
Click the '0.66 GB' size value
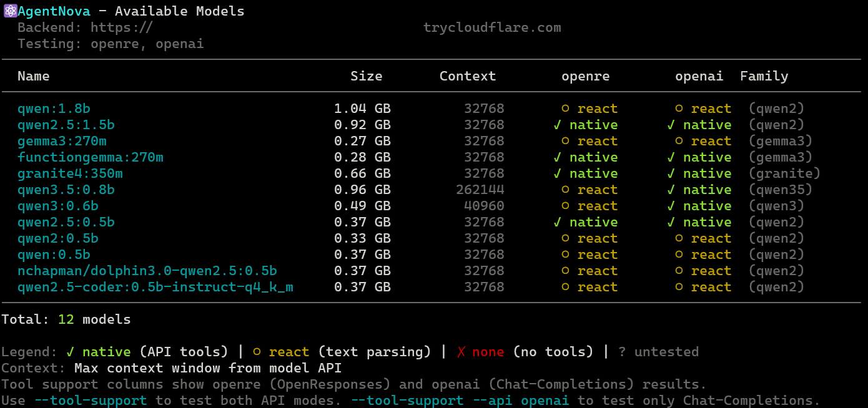coord(362,173)
